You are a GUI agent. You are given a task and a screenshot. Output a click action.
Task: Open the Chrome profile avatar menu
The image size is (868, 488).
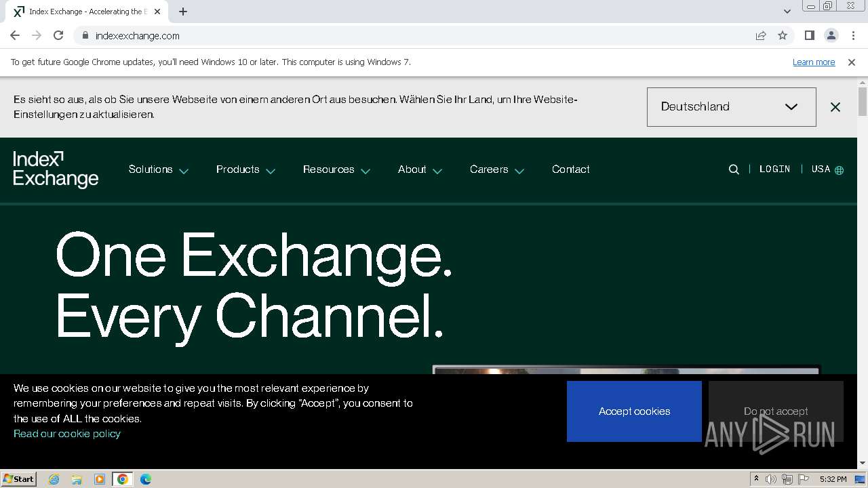831,36
